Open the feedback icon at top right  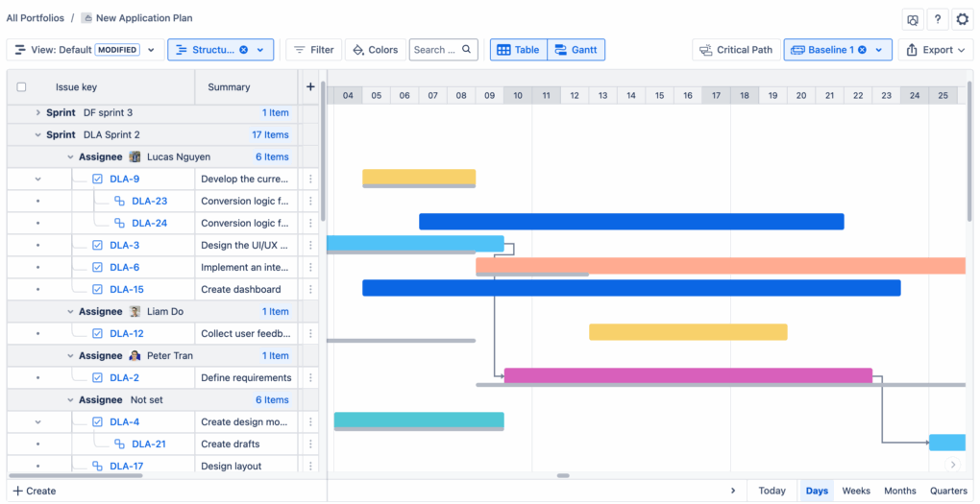click(913, 19)
